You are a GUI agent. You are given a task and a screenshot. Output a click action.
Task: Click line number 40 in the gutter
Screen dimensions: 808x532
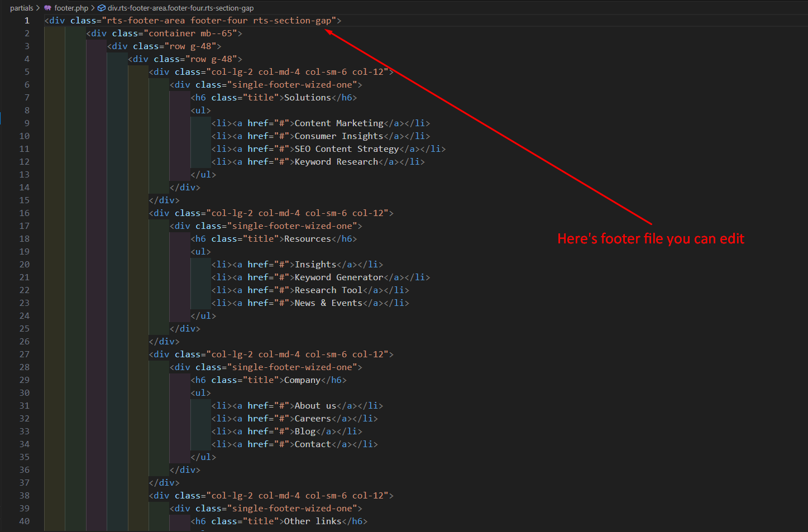tap(25, 521)
